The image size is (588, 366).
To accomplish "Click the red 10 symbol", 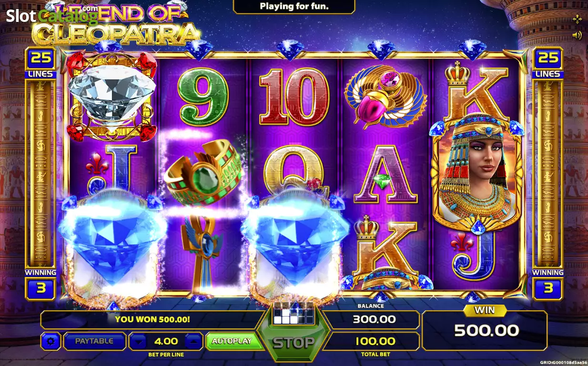I will pyautogui.click(x=294, y=98).
